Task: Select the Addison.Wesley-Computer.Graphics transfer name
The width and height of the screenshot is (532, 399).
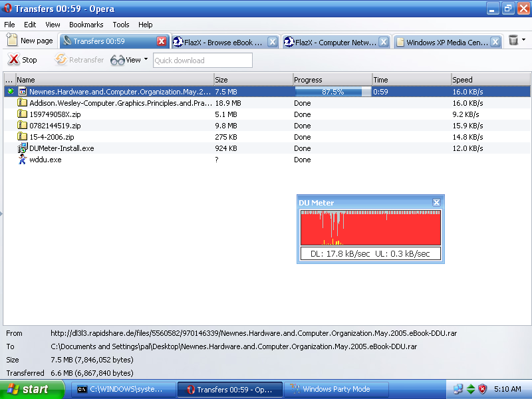Action: [120, 103]
